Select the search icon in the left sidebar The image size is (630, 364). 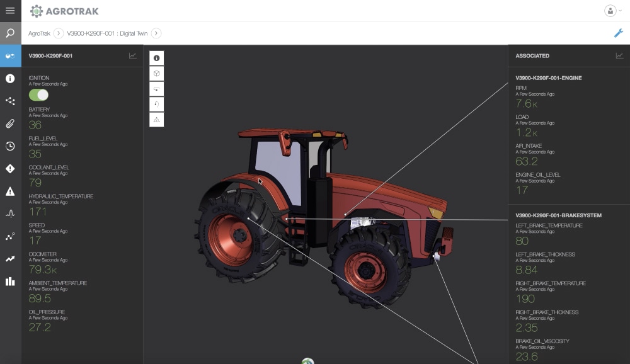click(x=9, y=33)
